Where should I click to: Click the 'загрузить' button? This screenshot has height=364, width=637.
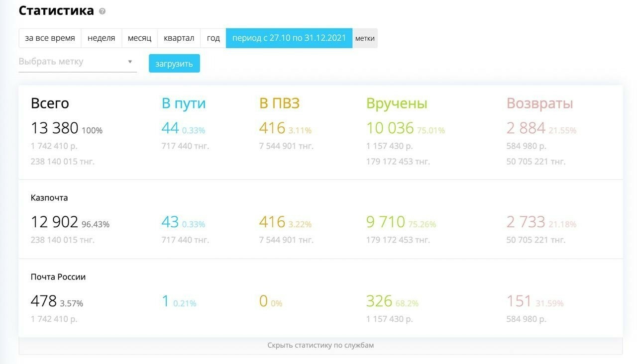point(174,64)
